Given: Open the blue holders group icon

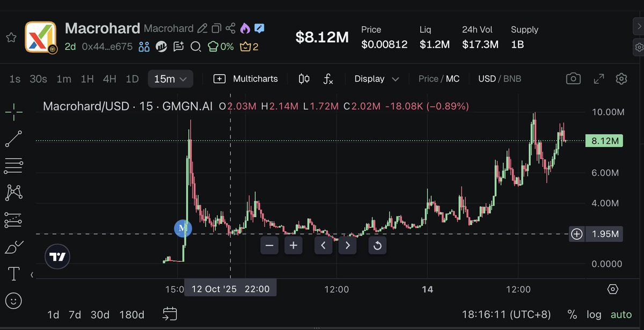Looking at the screenshot, I should (144, 47).
